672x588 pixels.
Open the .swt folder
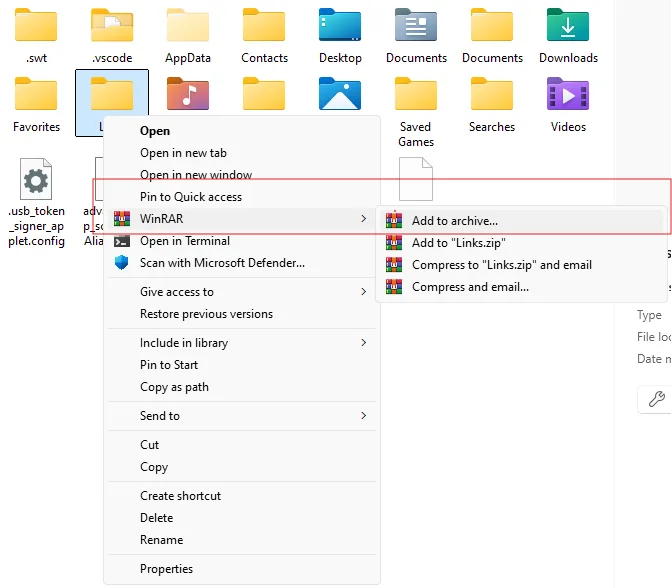(x=36, y=34)
